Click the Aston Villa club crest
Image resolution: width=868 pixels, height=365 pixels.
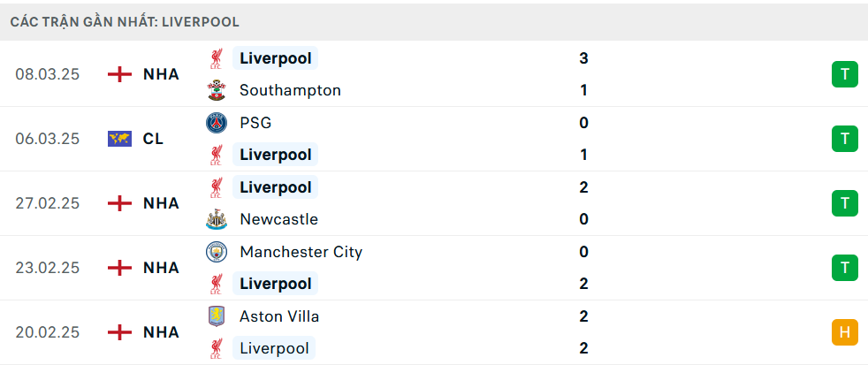click(216, 316)
